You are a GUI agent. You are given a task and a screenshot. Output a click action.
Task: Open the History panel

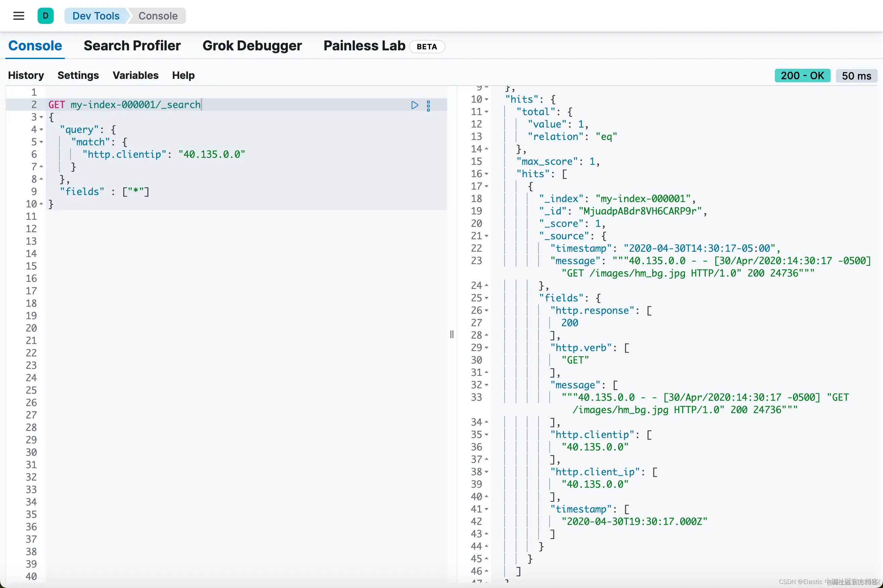point(26,76)
